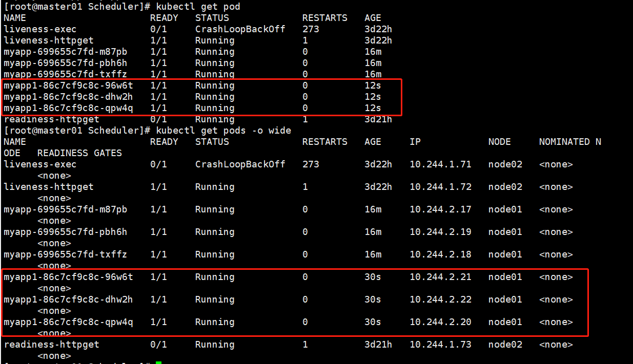Select IP address 10.244.1.71
The image size is (633, 364).
(x=440, y=164)
